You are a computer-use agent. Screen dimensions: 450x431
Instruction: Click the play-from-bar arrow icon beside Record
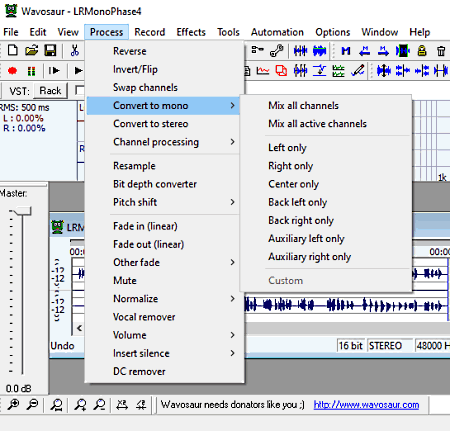54,71
